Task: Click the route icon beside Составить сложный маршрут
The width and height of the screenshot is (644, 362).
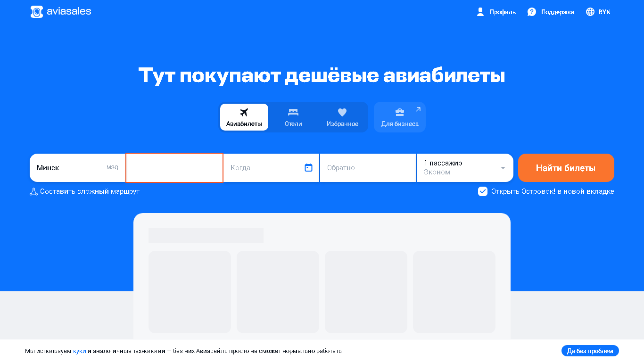Action: [x=33, y=192]
